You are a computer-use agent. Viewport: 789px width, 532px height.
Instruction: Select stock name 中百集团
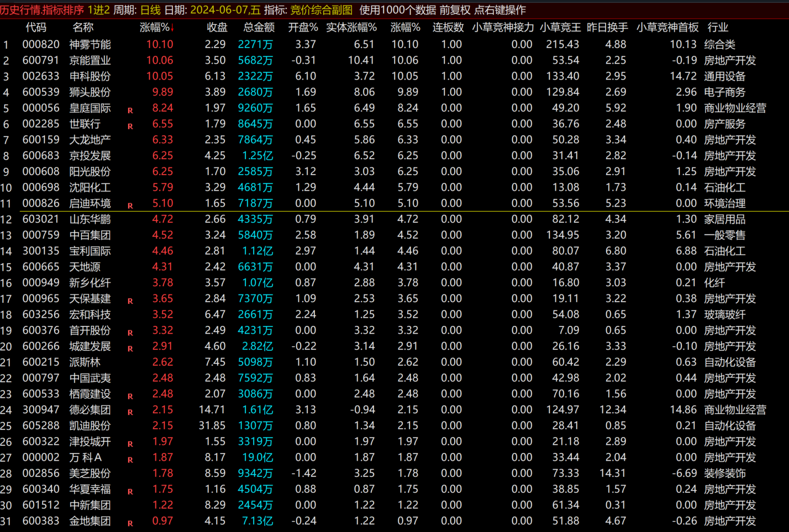[90, 235]
